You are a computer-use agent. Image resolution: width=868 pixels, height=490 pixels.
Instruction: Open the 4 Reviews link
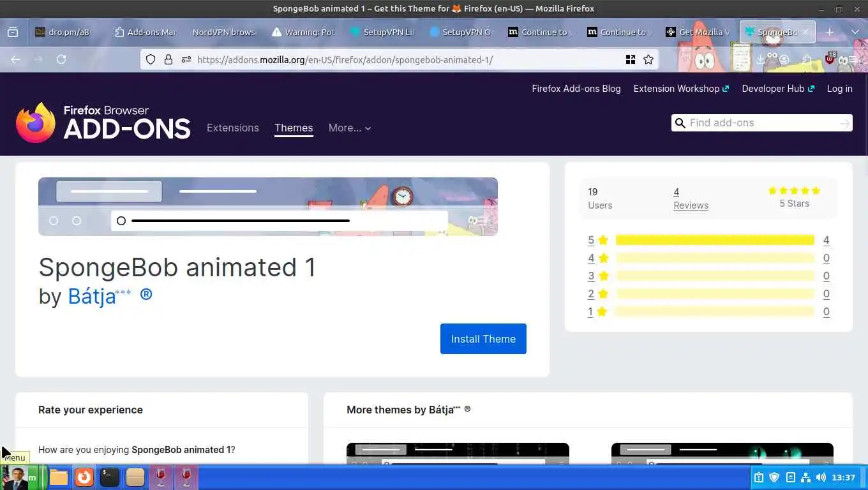coord(691,198)
